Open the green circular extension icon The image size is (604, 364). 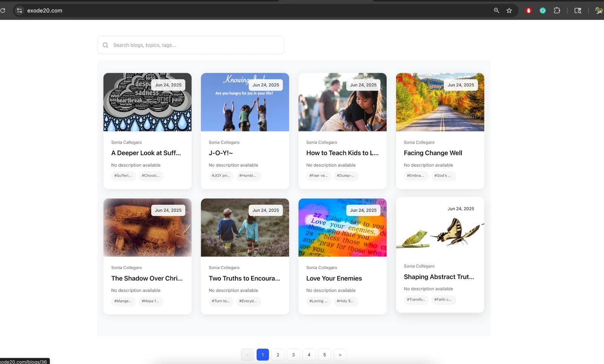click(542, 11)
